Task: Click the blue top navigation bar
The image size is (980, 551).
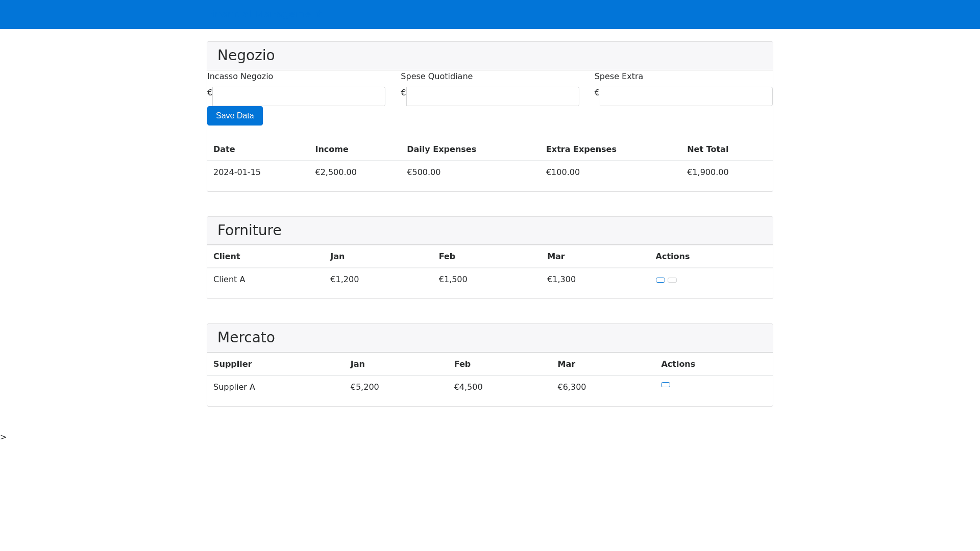Action: [490, 14]
